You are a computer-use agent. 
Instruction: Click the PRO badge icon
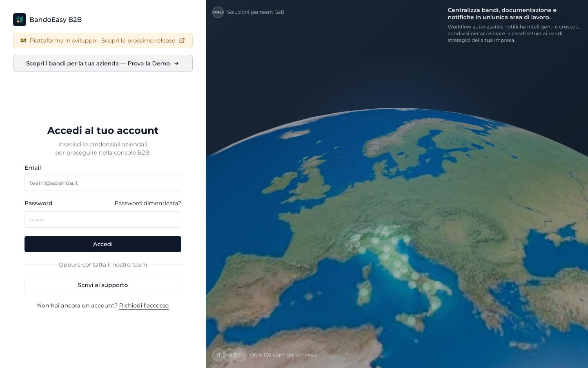click(x=218, y=12)
